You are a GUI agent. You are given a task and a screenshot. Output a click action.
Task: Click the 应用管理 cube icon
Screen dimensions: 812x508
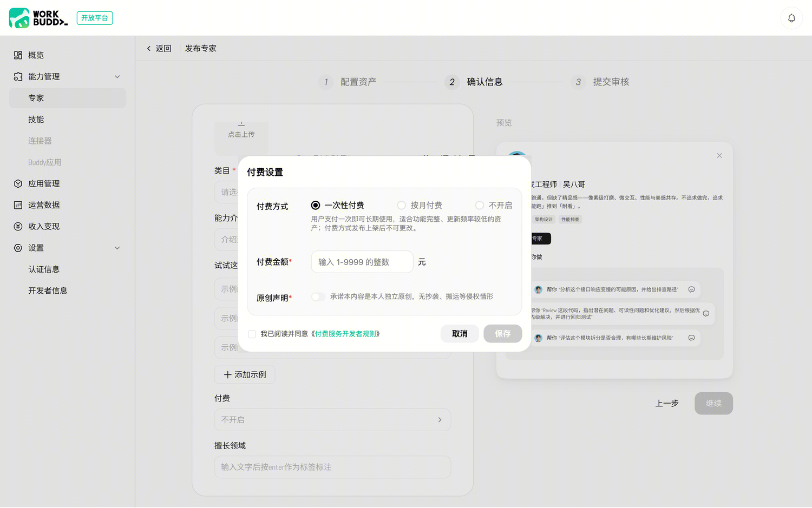(18, 184)
